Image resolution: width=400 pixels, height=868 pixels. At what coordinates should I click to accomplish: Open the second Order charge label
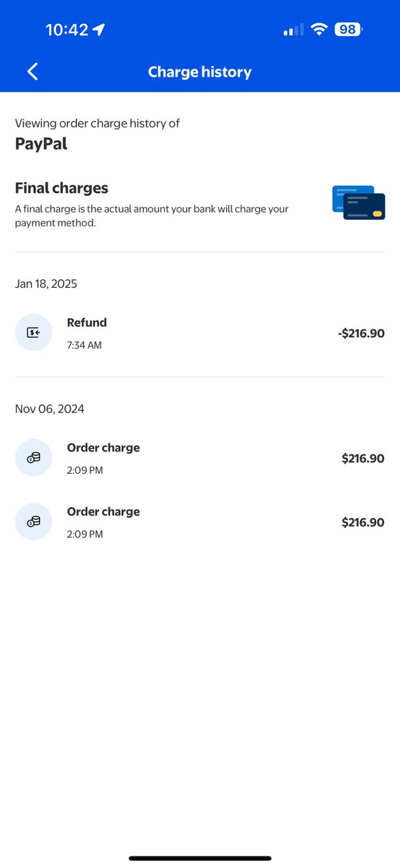coord(103,511)
